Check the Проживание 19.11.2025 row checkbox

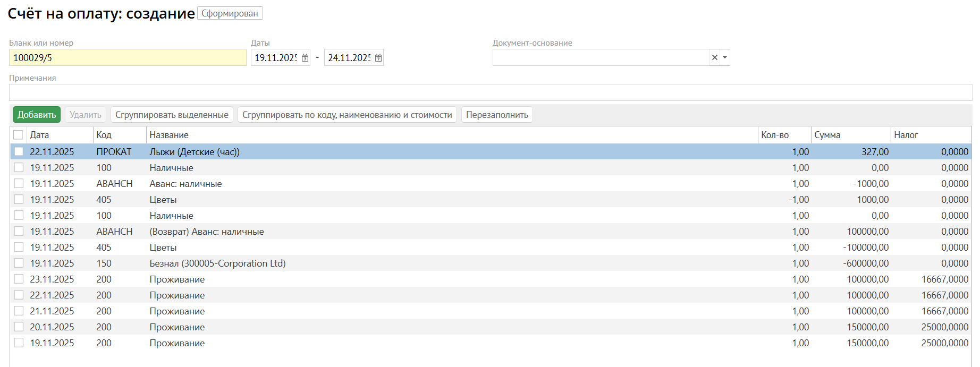[x=19, y=343]
